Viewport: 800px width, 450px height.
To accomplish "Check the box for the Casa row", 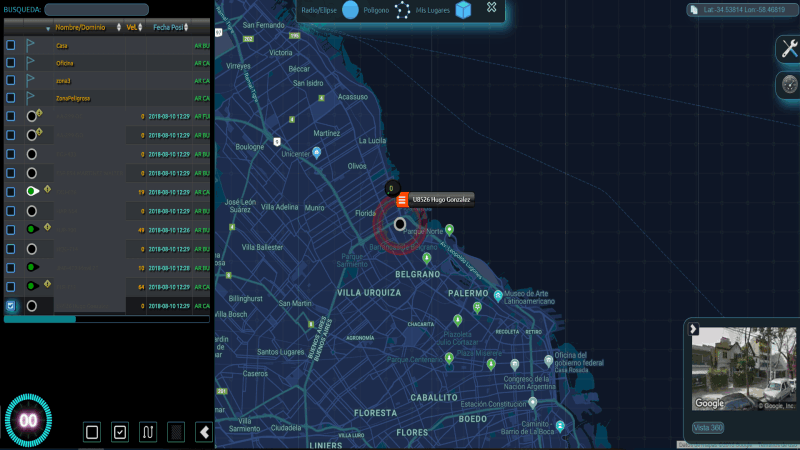I will click(x=10, y=45).
